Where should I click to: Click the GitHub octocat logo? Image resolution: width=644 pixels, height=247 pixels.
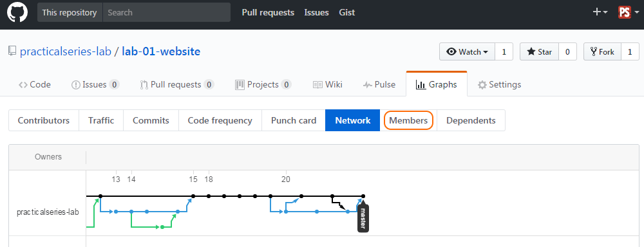coord(17,12)
